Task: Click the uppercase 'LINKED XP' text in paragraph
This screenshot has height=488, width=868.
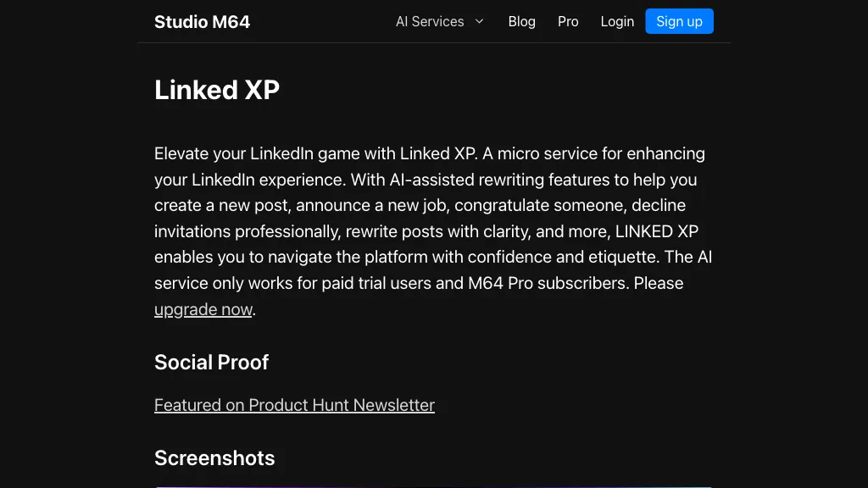Action: coord(657,231)
